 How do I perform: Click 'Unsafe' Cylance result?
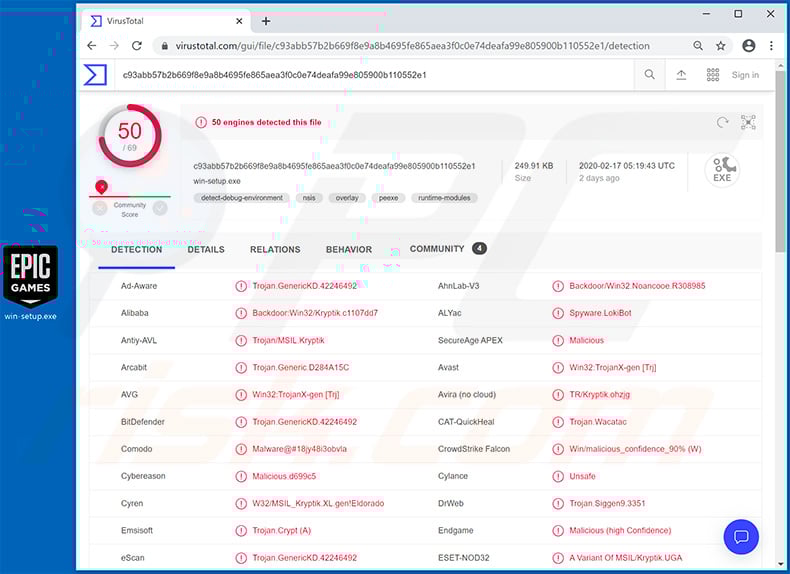[x=582, y=476]
